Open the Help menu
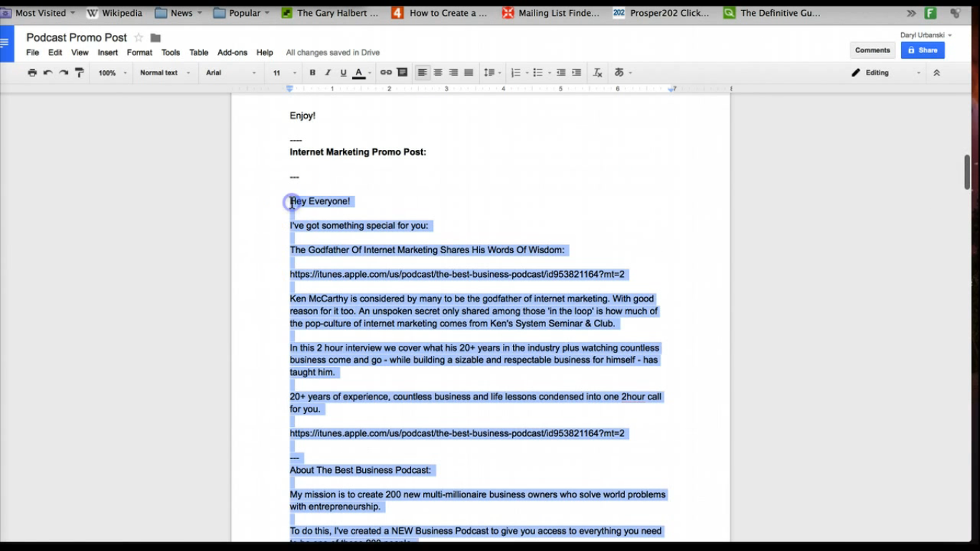980x551 pixels. pyautogui.click(x=265, y=52)
